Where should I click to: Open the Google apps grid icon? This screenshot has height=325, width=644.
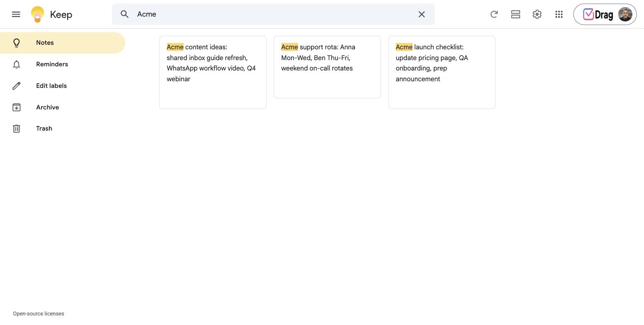pyautogui.click(x=559, y=14)
